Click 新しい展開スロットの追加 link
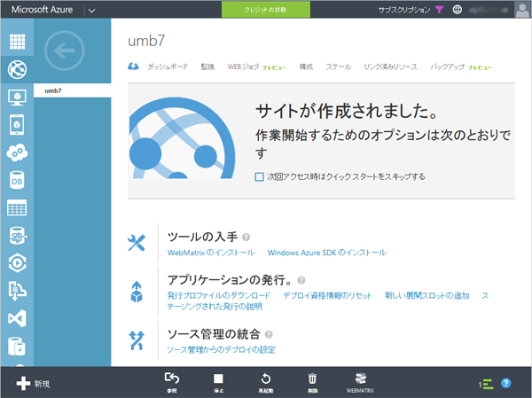The image size is (532, 398). pyautogui.click(x=427, y=295)
